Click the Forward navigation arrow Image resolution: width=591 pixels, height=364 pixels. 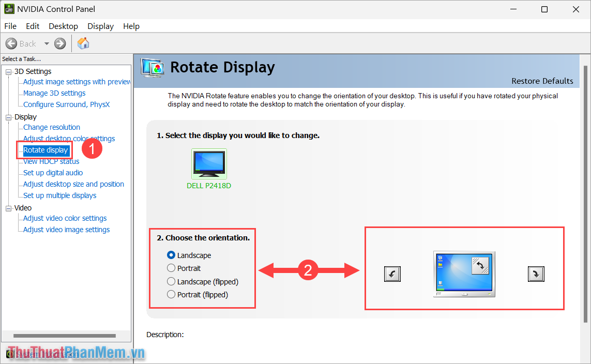coord(59,43)
